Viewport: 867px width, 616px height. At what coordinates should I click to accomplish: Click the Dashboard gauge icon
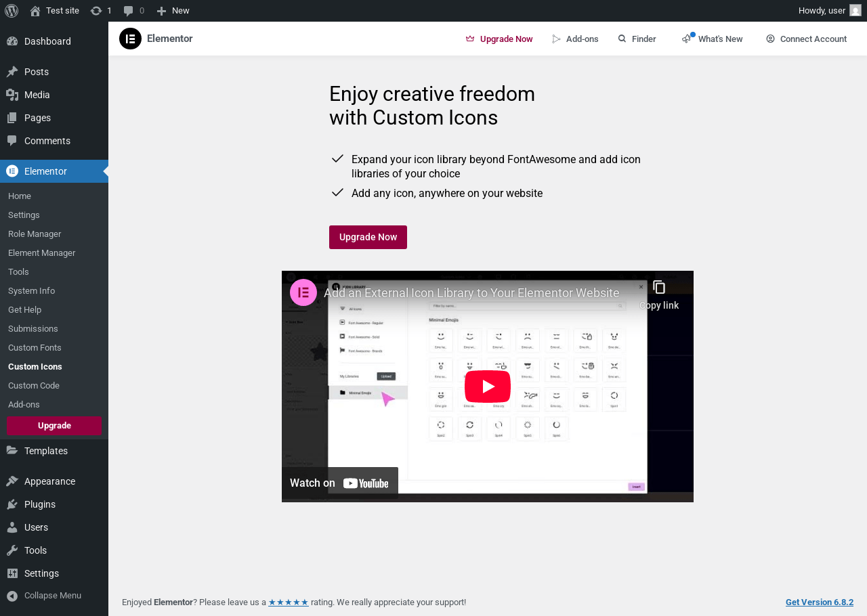(12, 41)
